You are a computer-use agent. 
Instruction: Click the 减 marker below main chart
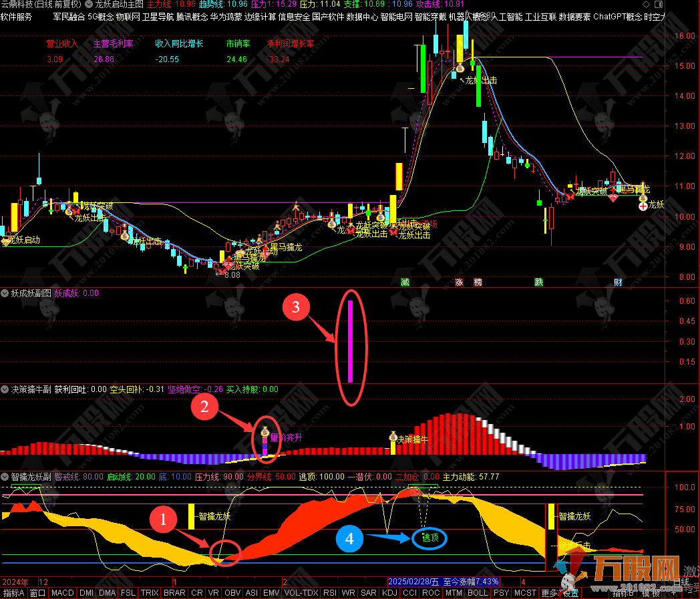point(405,282)
